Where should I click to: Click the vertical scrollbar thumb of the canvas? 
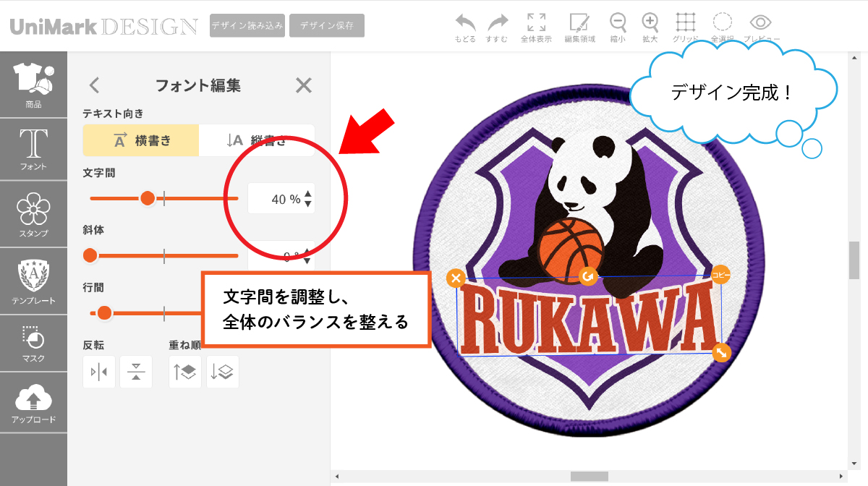[x=854, y=260]
